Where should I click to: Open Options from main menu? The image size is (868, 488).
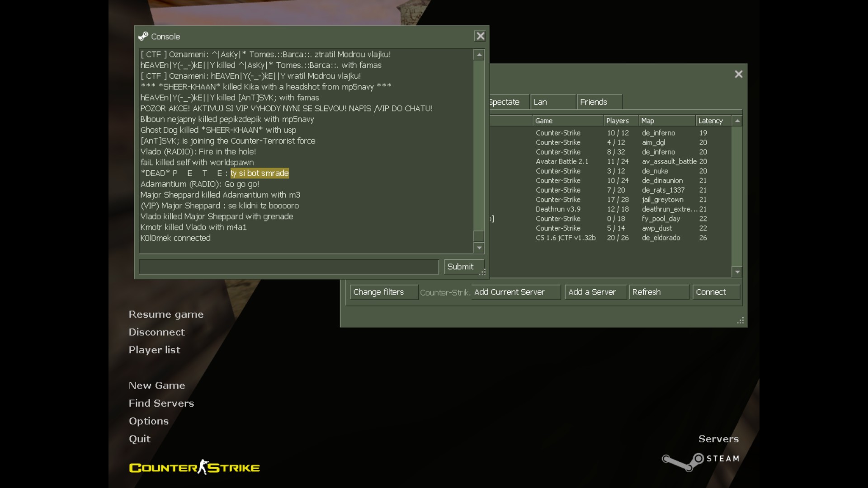[148, 421]
